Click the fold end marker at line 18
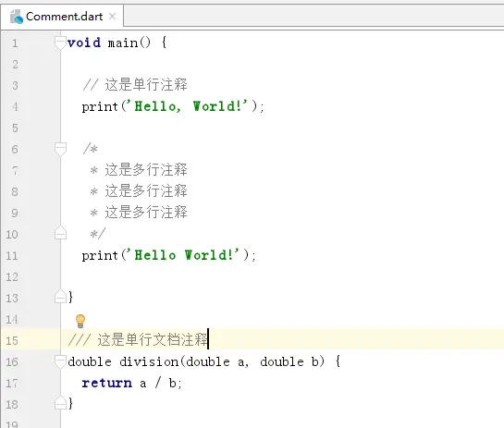This screenshot has width=504, height=428. [x=60, y=403]
